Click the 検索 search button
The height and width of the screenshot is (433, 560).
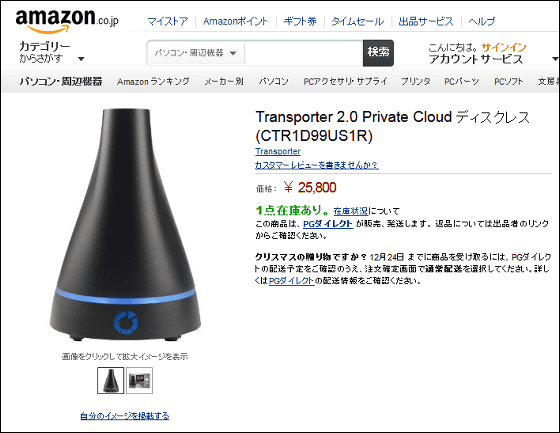tap(378, 53)
